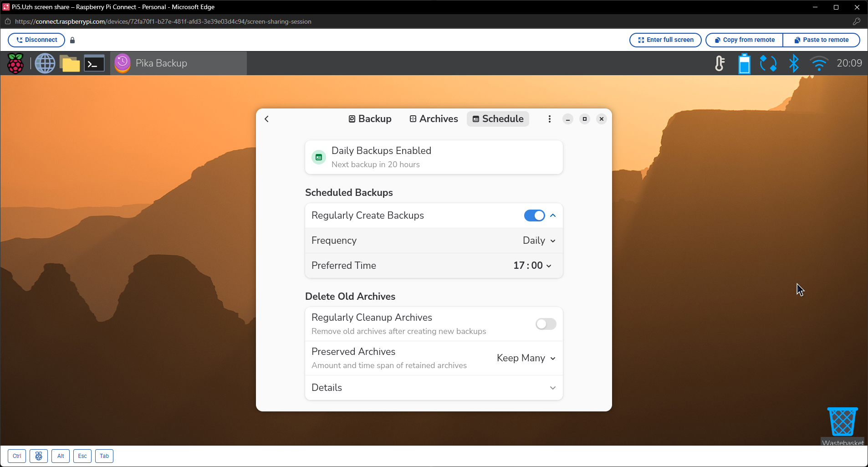Open the Raspberry Pi main menu
Image resolution: width=868 pixels, height=467 pixels.
(15, 63)
